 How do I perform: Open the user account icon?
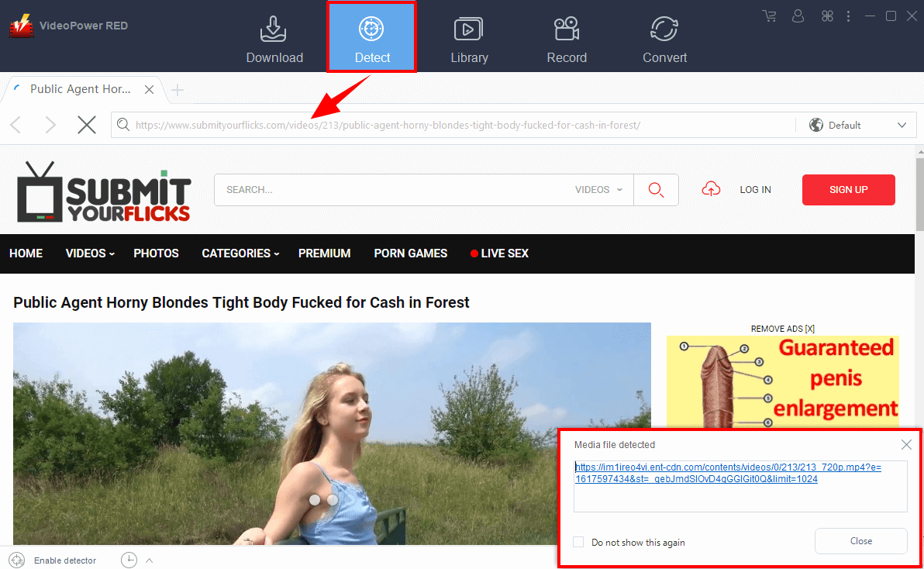798,16
